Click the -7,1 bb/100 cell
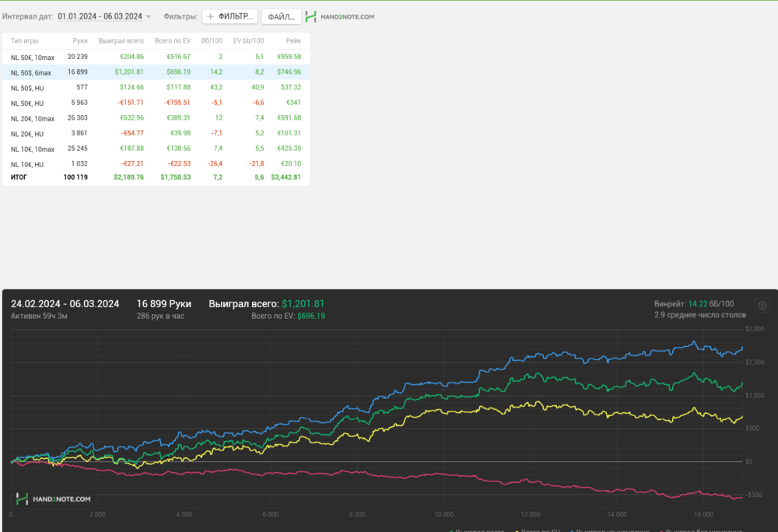Screen dimensions: 778x532 [216, 133]
